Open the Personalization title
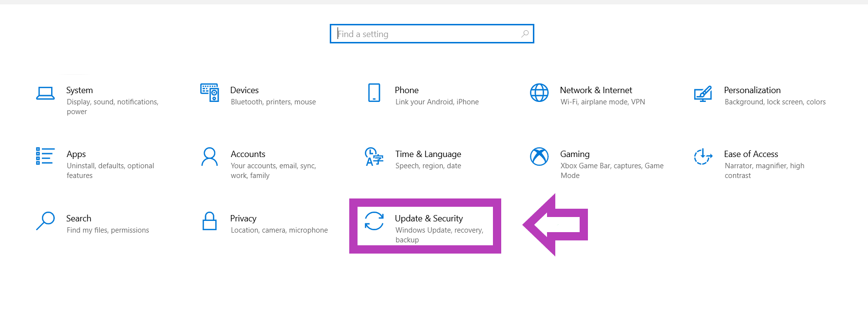Screen dimensions: 868x316 (x=753, y=90)
